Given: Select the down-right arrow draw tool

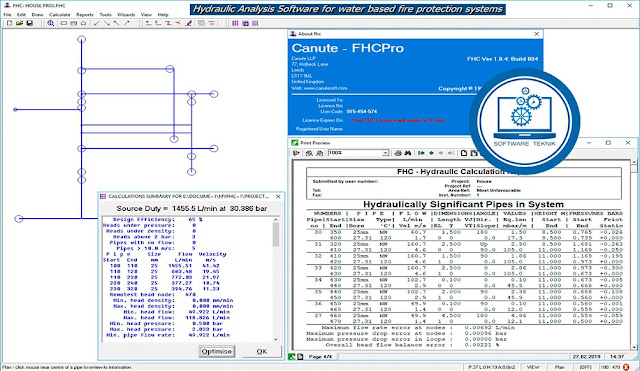Looking at the screenshot, I should click(x=107, y=23).
